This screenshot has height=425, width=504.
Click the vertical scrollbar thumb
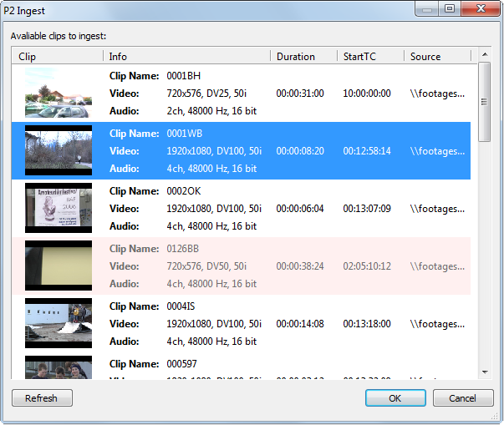[485, 102]
